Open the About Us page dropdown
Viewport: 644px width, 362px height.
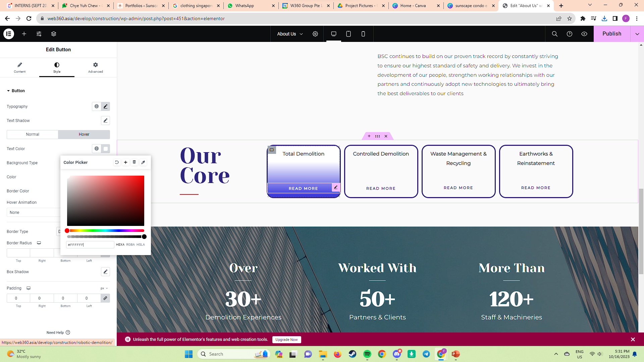coord(290,34)
